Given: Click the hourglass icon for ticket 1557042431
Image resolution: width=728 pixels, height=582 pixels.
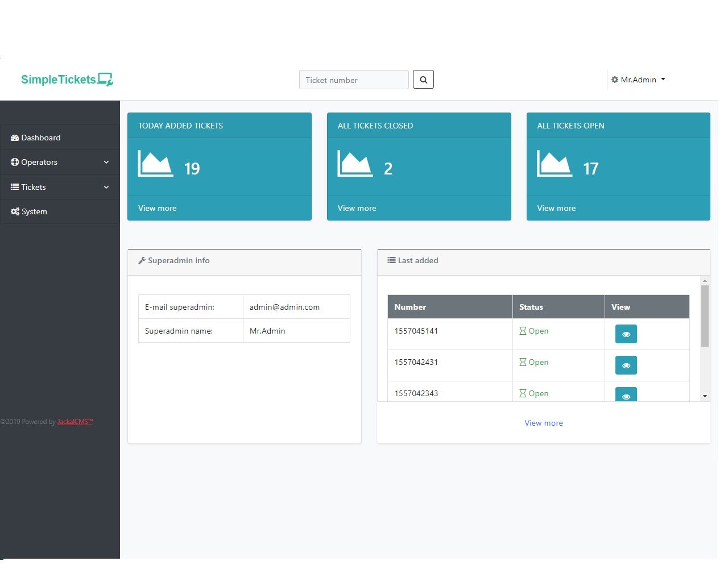Looking at the screenshot, I should [523, 362].
